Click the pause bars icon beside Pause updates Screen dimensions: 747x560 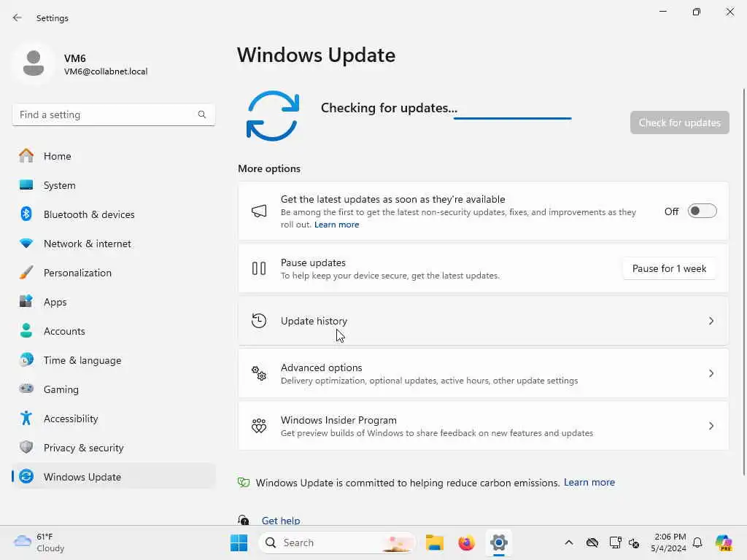coord(259,268)
